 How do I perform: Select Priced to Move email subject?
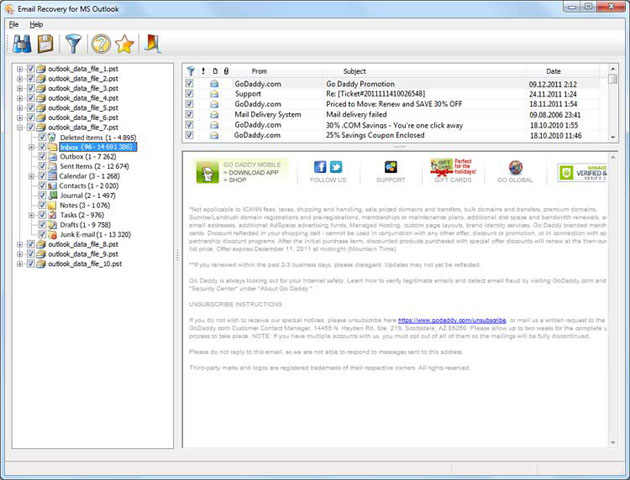click(394, 104)
